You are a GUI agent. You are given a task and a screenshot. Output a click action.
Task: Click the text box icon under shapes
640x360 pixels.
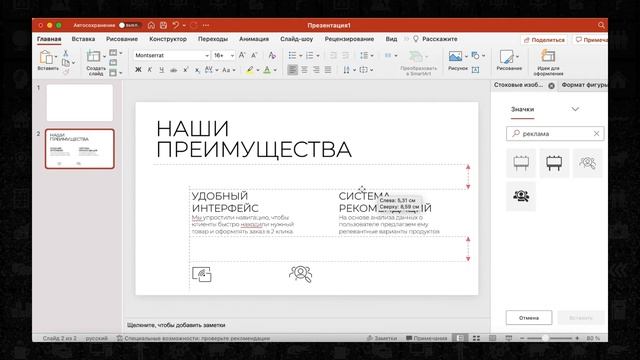point(476,70)
